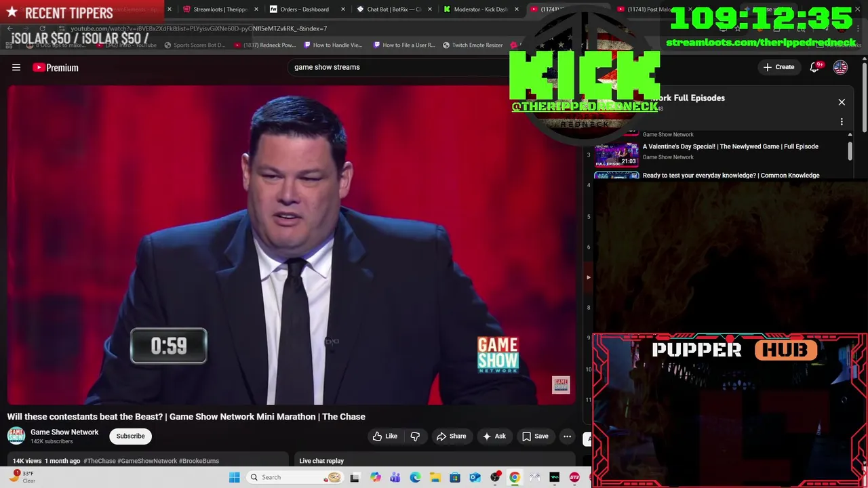Close the Moderator Kick Dashboard tab
This screenshot has height=488, width=868.
click(517, 9)
